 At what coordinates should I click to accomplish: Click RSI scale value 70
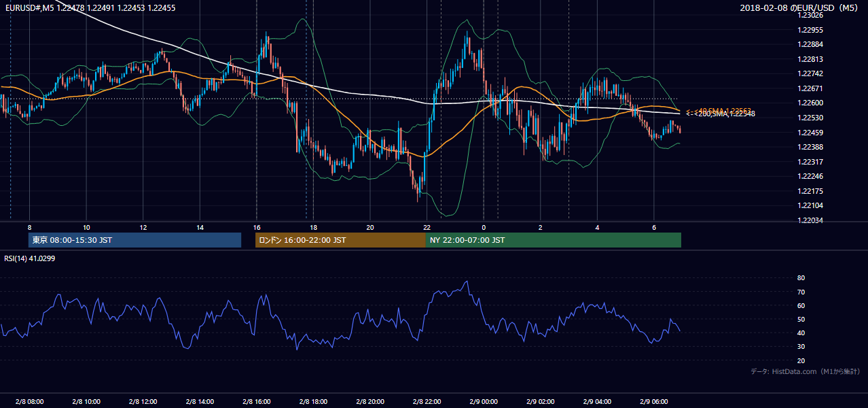[801, 292]
